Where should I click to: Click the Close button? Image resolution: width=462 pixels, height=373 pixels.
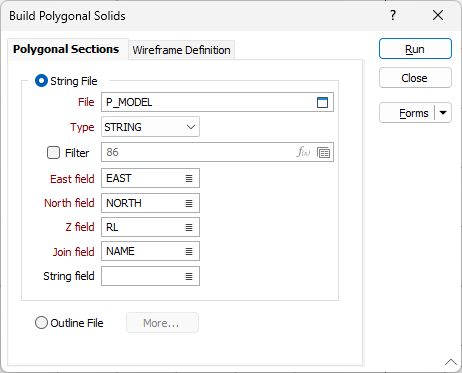[x=415, y=78]
